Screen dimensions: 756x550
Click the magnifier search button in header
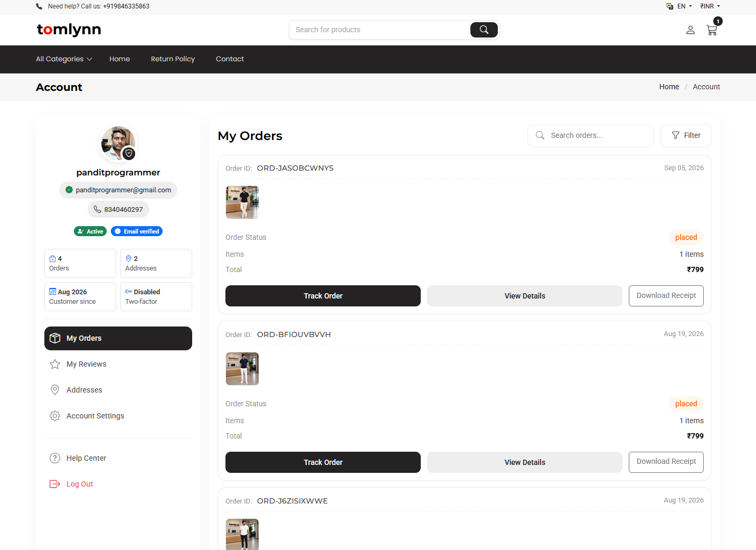484,30
